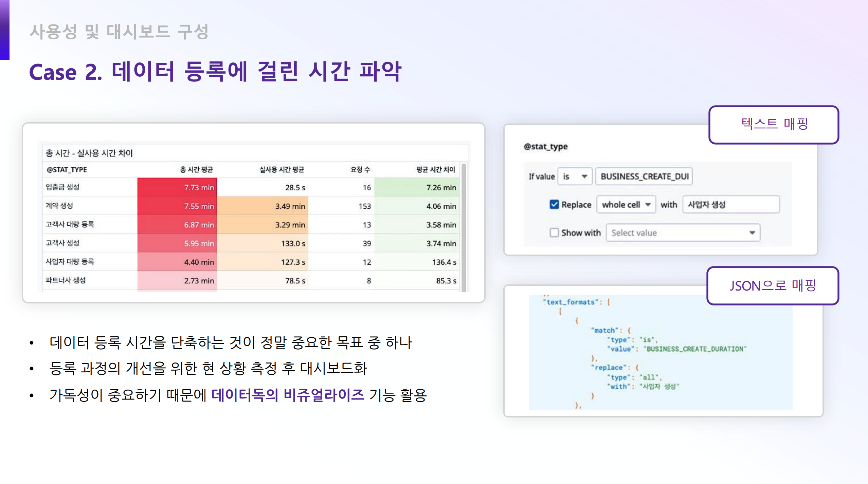Click the '사업자 생성' replacement text field
This screenshot has height=484, width=868.
tap(731, 204)
